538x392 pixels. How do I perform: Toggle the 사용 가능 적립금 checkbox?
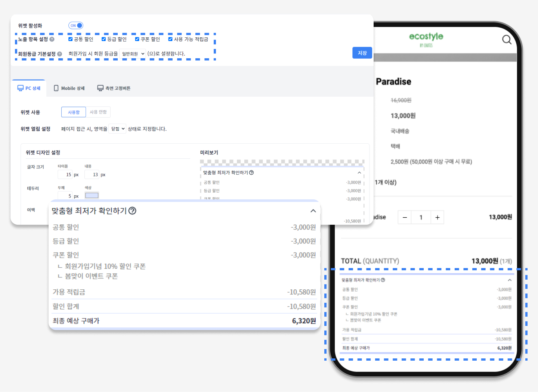click(170, 39)
